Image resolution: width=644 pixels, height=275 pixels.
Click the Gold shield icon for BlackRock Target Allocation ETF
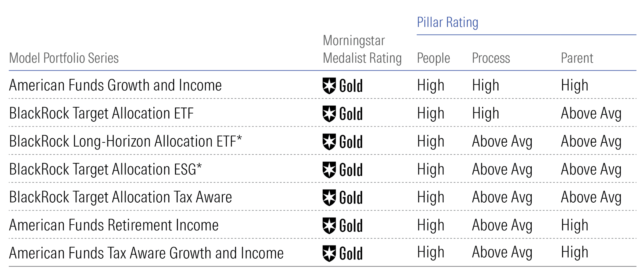click(329, 114)
